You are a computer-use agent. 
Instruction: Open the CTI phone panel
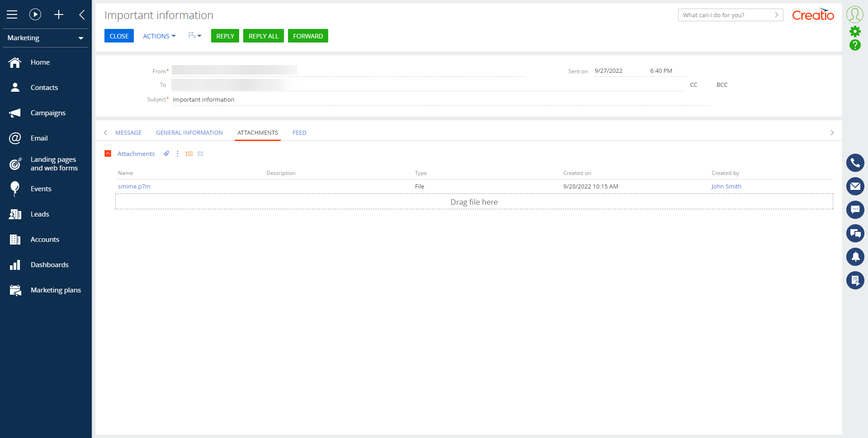(855, 163)
